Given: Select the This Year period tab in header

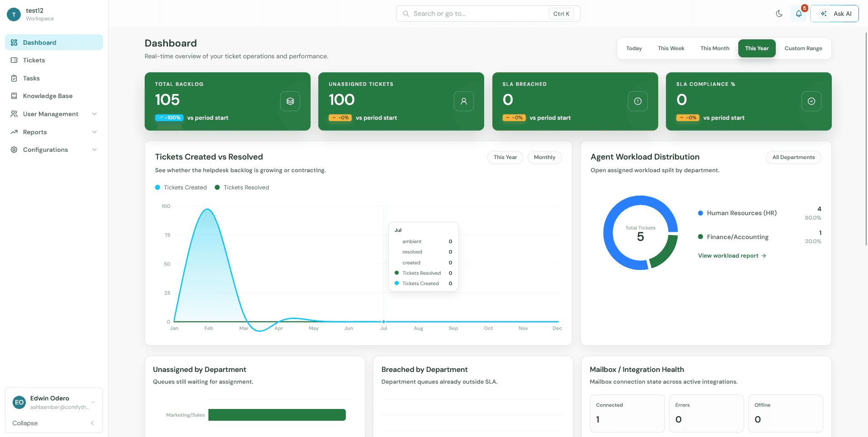Looking at the screenshot, I should coord(757,48).
